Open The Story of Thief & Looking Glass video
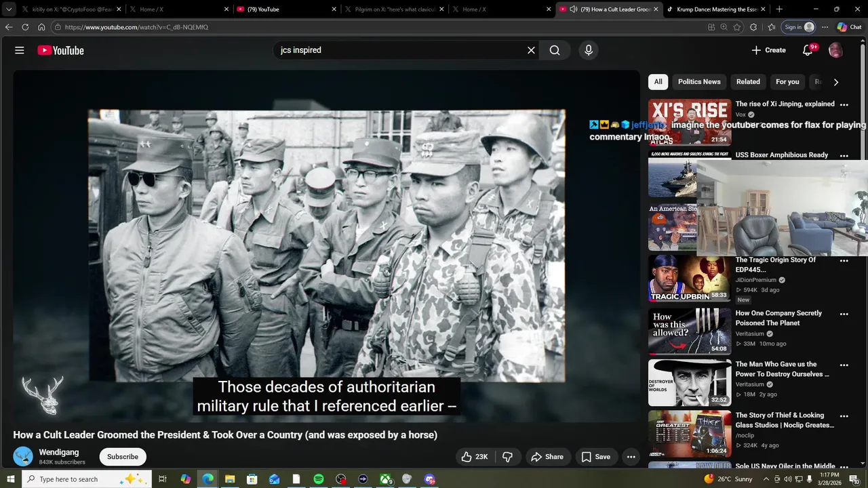The height and width of the screenshot is (488, 868). point(690,434)
